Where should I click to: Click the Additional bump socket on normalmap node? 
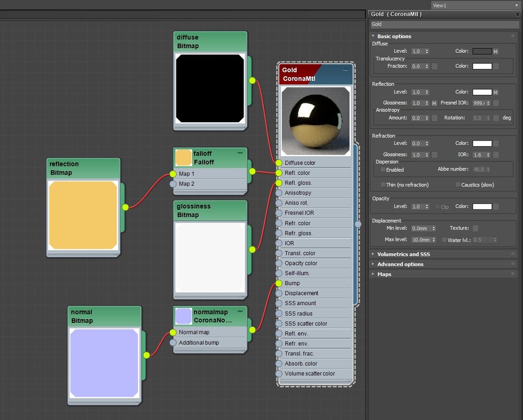coord(173,343)
